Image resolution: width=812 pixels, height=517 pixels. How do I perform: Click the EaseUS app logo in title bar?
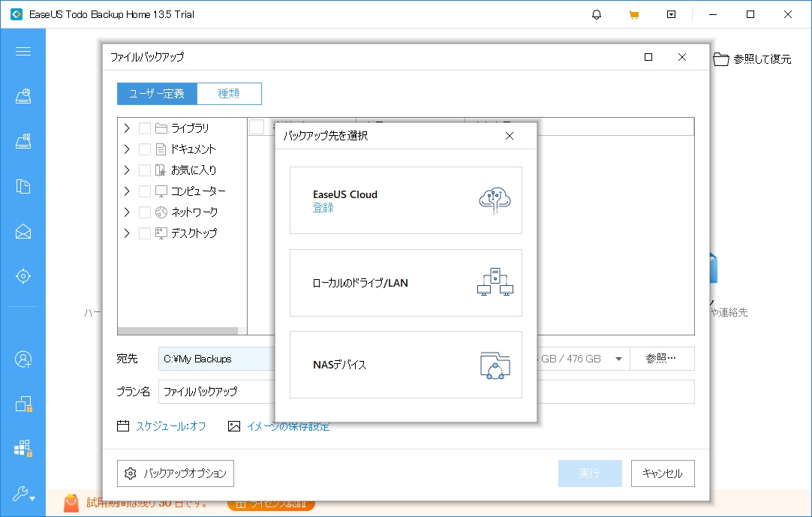click(x=17, y=14)
